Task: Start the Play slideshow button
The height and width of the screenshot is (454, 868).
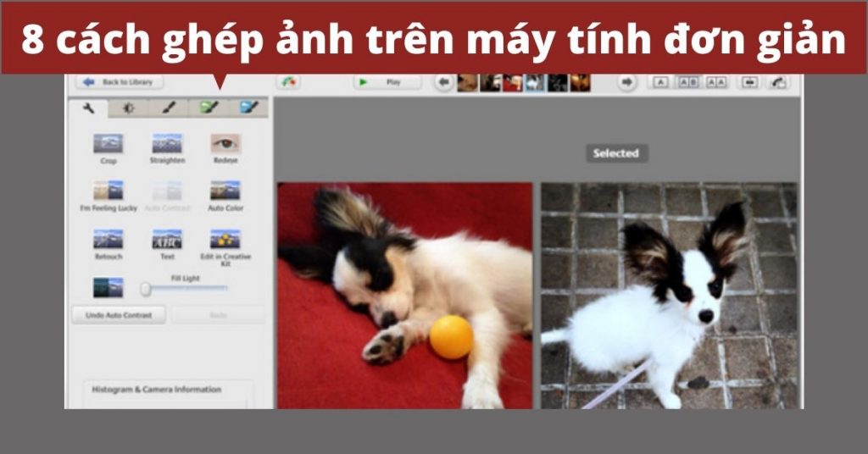Action: tap(387, 82)
